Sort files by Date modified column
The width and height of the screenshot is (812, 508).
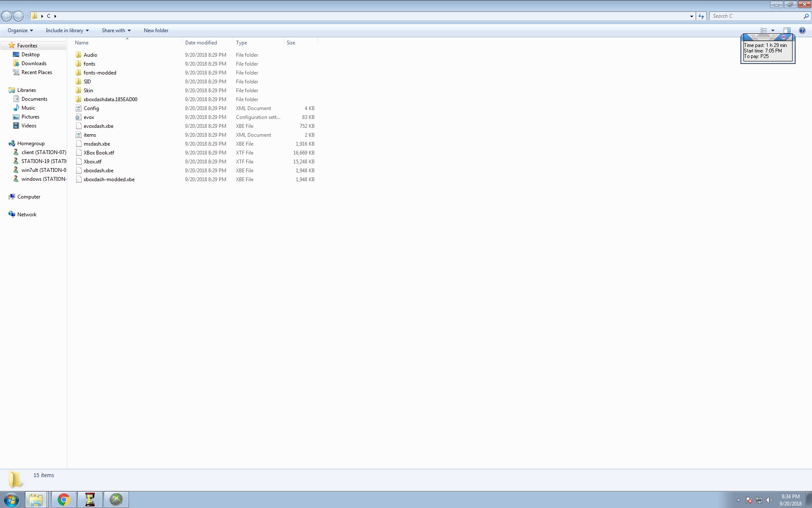point(201,43)
